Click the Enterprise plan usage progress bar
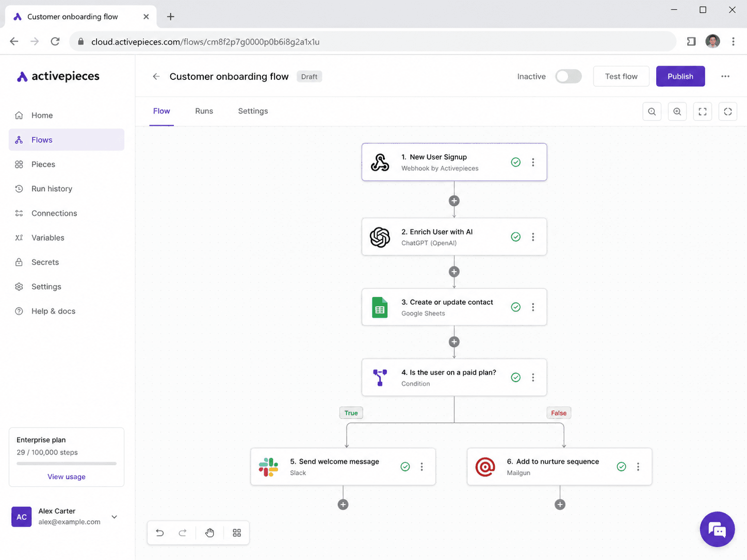This screenshot has height=560, width=747. pos(67,464)
